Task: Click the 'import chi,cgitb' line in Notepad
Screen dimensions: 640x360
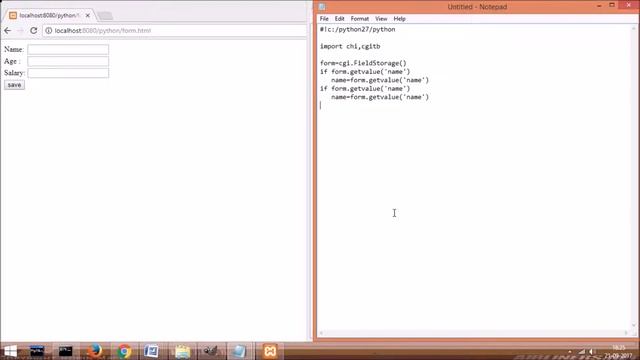Action: click(x=350, y=47)
